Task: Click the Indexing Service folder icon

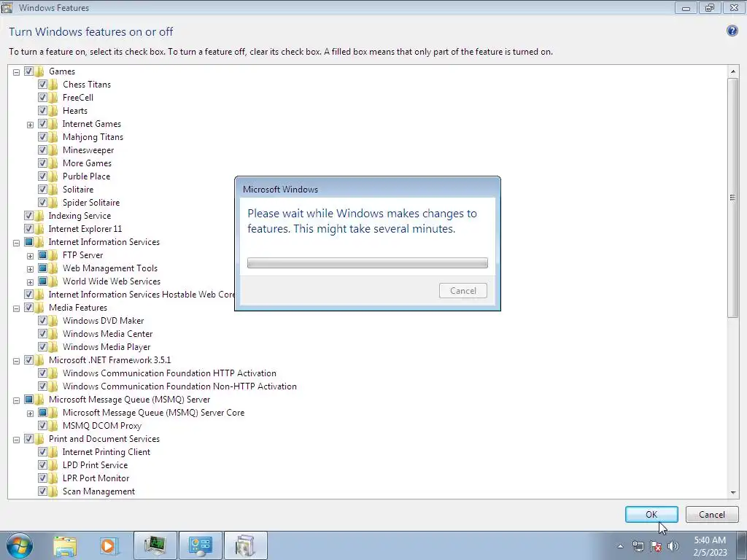Action: click(39, 216)
